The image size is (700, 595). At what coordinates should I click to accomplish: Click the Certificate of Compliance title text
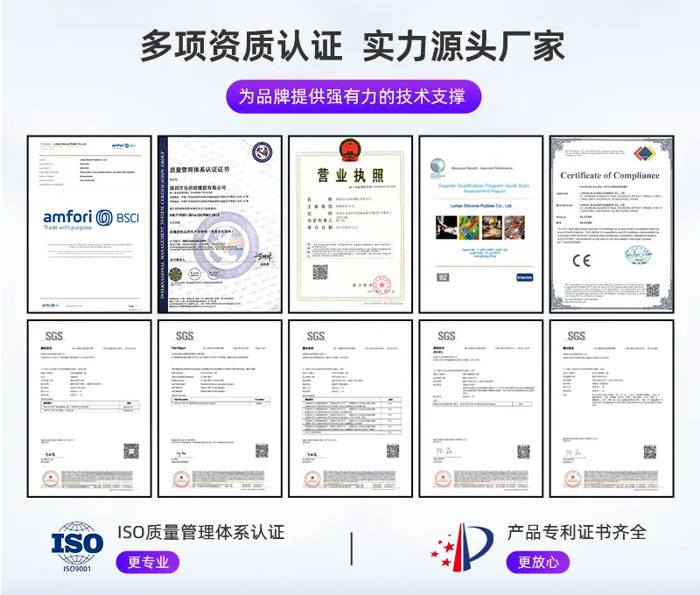(610, 175)
